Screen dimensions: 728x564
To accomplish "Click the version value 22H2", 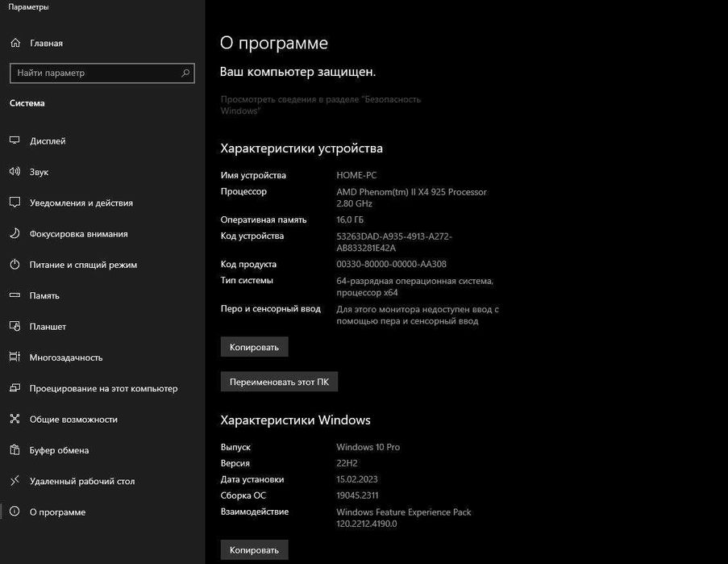I will point(347,463).
